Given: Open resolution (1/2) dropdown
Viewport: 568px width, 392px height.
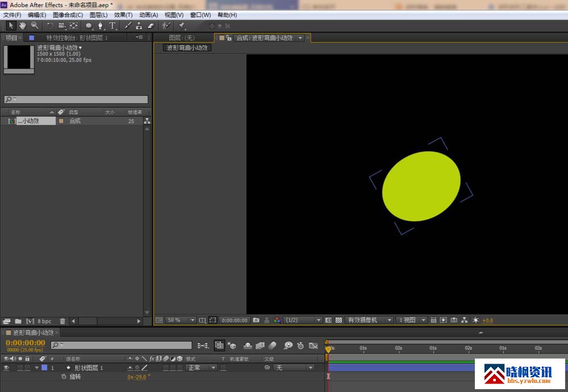Looking at the screenshot, I should (x=303, y=320).
